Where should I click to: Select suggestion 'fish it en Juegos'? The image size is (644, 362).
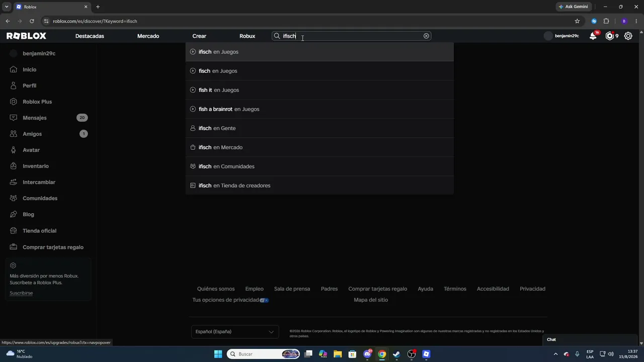[319, 90]
